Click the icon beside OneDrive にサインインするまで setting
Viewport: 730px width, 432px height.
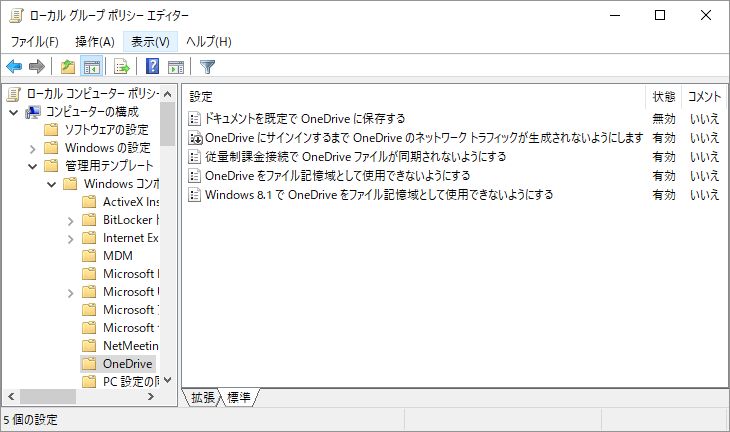[195, 138]
